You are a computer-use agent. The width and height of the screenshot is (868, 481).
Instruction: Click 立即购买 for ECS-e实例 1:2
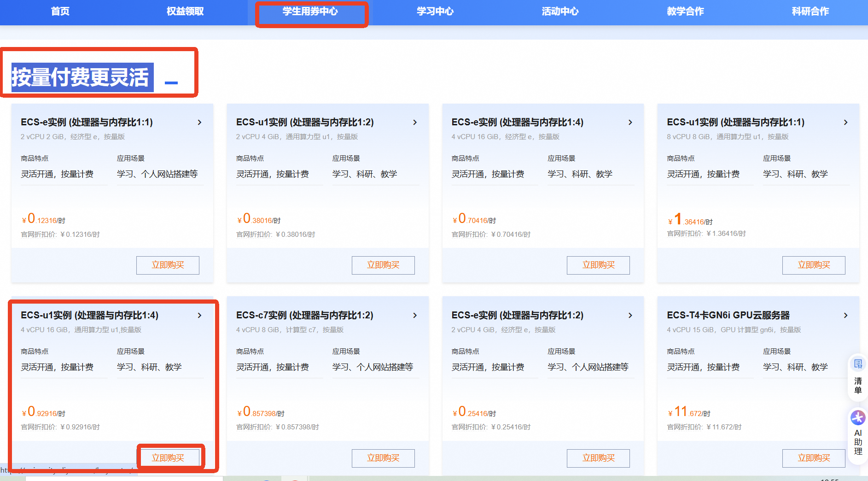[598, 458]
